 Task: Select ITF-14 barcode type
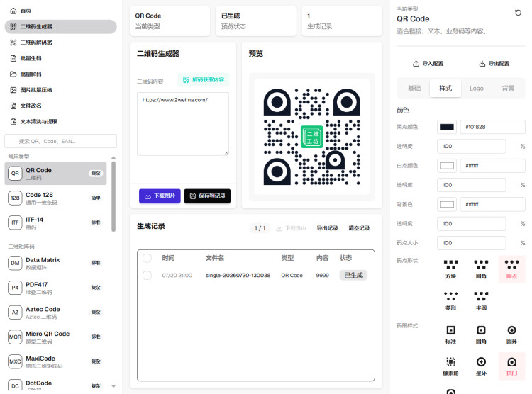click(x=55, y=223)
